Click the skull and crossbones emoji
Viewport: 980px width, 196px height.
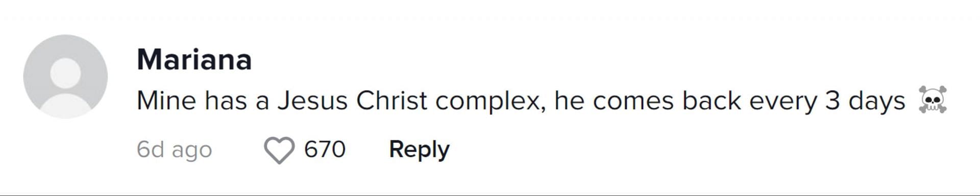tap(933, 100)
